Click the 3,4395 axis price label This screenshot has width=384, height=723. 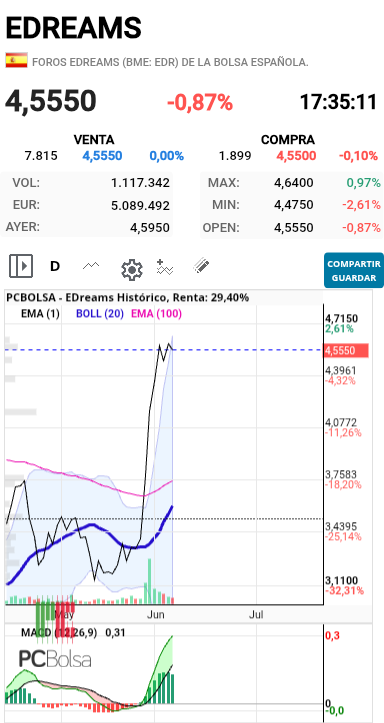coord(341,527)
